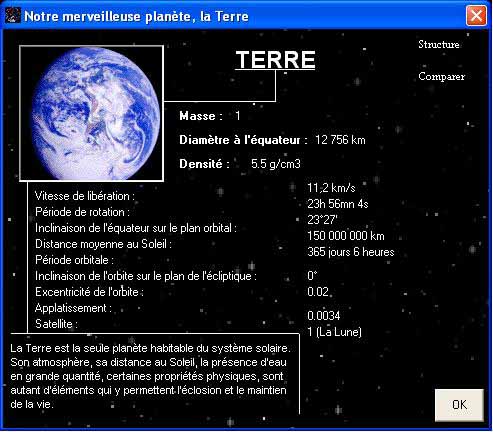The width and height of the screenshot is (493, 432).
Task: Click the Densité 5.5 g/cm3 value
Action: pos(276,164)
